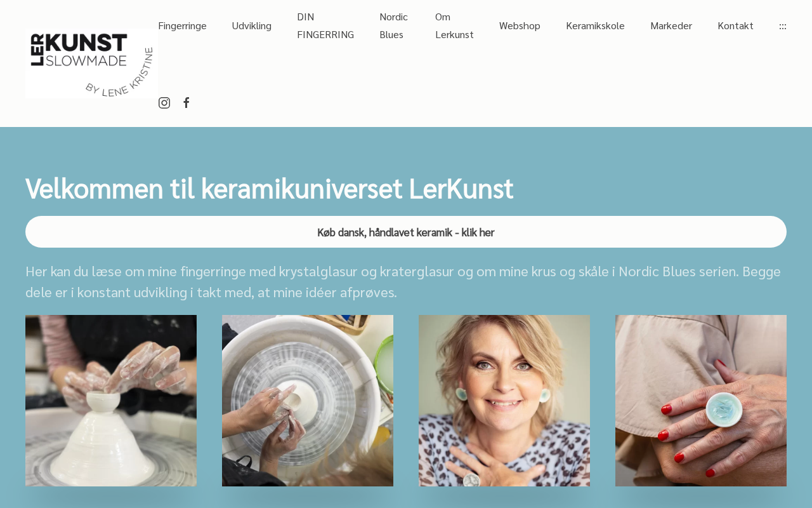Open the ceramic ring on hand photo
Screen dimensions: 812x508
click(701, 401)
